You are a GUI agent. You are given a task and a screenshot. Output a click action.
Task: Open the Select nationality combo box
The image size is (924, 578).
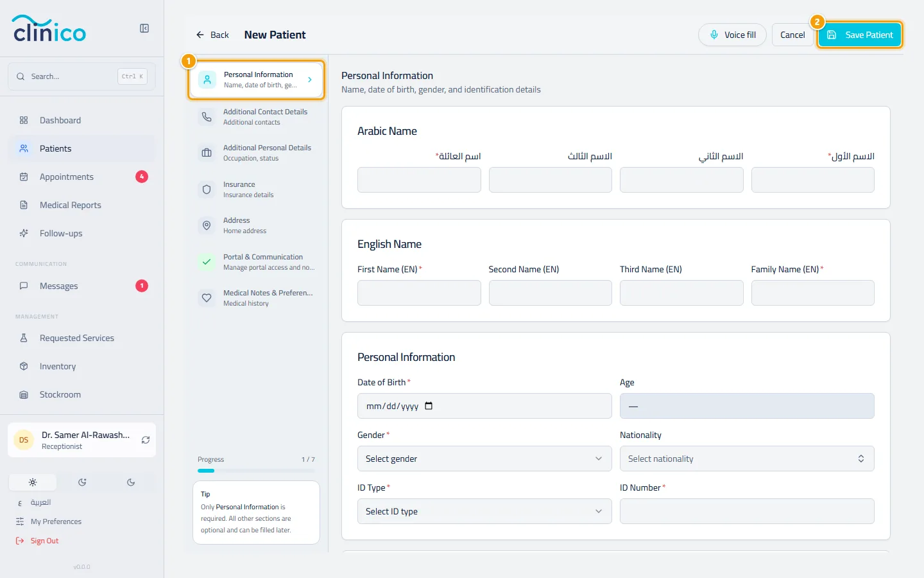tap(747, 459)
